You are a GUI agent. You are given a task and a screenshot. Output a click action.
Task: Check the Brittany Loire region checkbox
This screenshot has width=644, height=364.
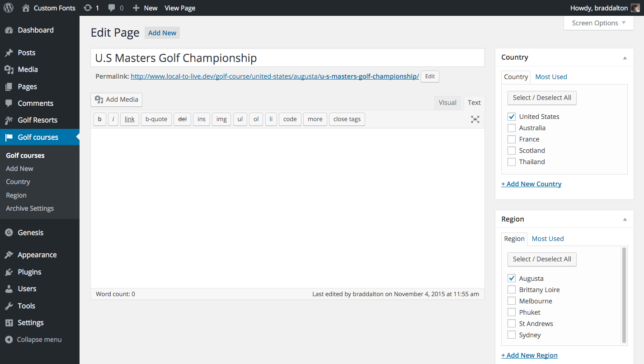click(512, 290)
